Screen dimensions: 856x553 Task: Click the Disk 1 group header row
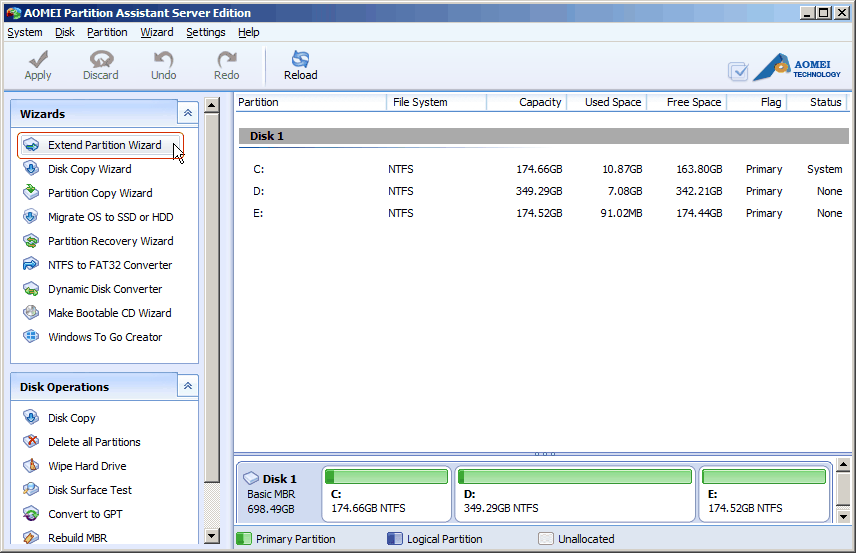543,136
